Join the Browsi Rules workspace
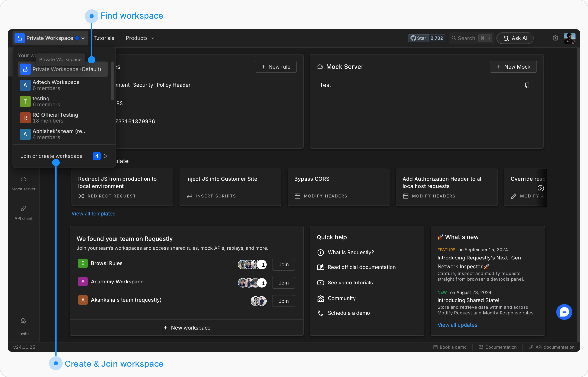Screen dimensions: 588x377 (283, 265)
